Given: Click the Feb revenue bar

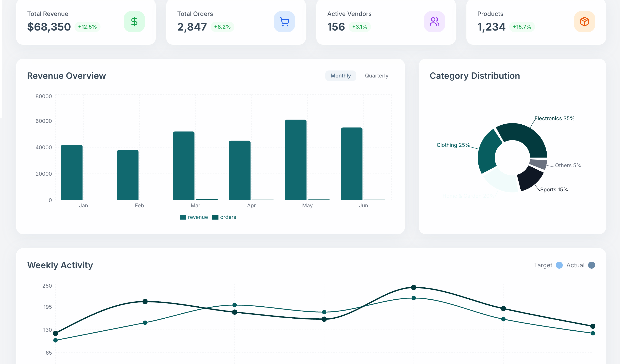Looking at the screenshot, I should click(x=128, y=175).
